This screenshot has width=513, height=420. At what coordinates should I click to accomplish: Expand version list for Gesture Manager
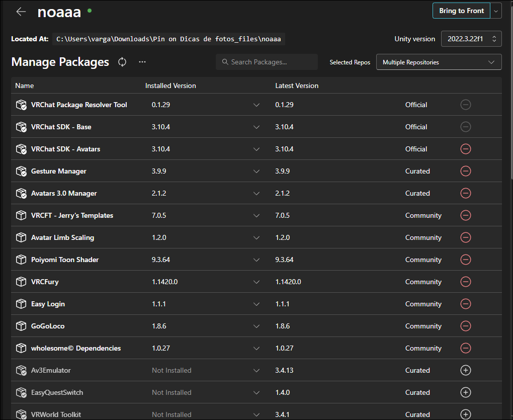256,171
